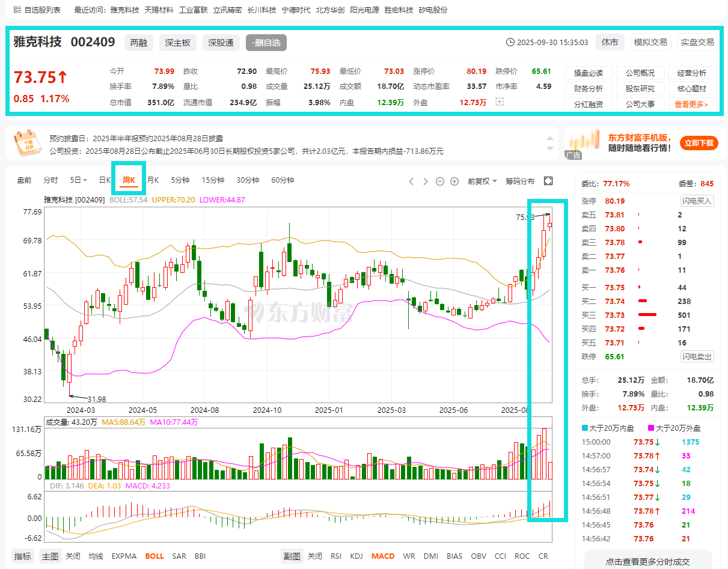Select RSI sub-chart indicator

coord(336,556)
